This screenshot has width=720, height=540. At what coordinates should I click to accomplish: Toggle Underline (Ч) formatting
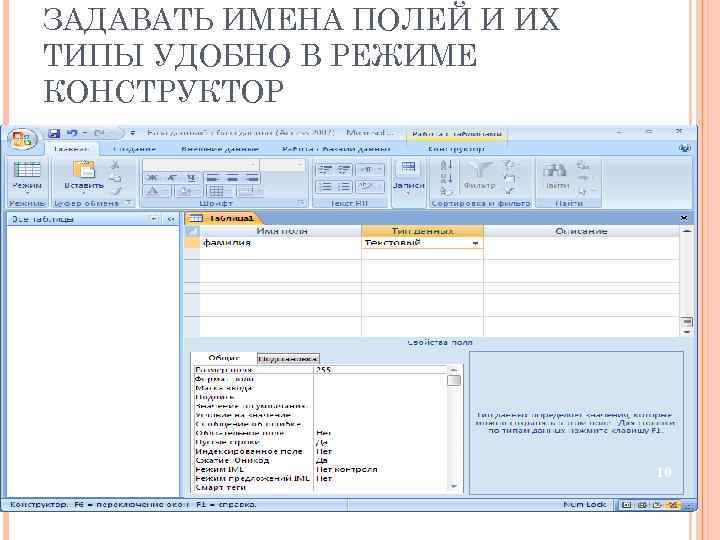[191, 178]
